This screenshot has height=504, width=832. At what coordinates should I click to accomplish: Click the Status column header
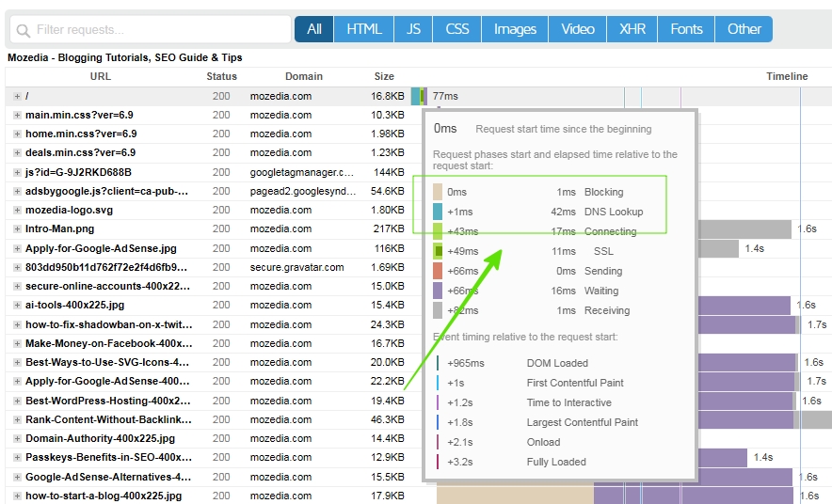pyautogui.click(x=221, y=76)
